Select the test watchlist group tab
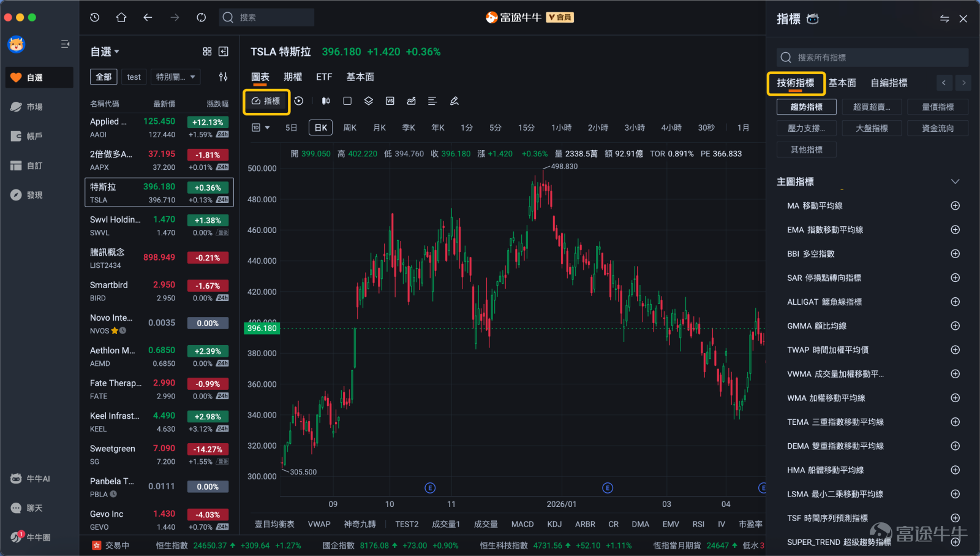Screen dimensions: 980x556 pos(134,77)
